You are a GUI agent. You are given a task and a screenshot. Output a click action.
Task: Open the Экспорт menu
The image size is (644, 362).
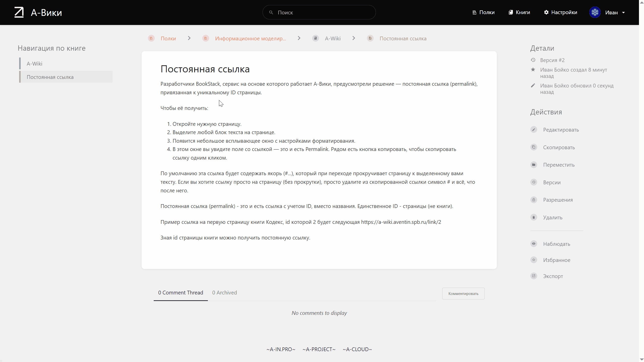coord(553,276)
